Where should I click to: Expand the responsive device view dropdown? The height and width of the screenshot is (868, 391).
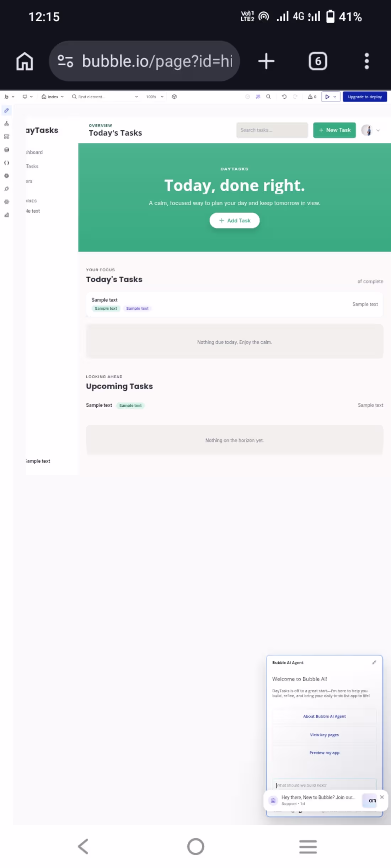27,97
